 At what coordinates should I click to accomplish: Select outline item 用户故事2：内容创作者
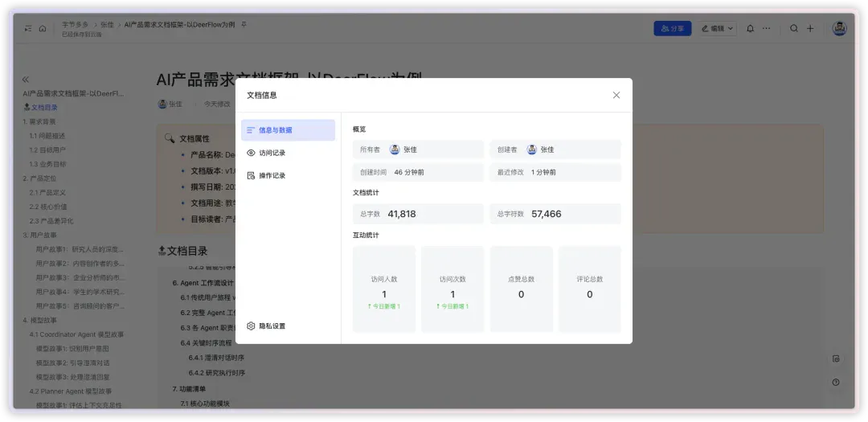tap(80, 264)
